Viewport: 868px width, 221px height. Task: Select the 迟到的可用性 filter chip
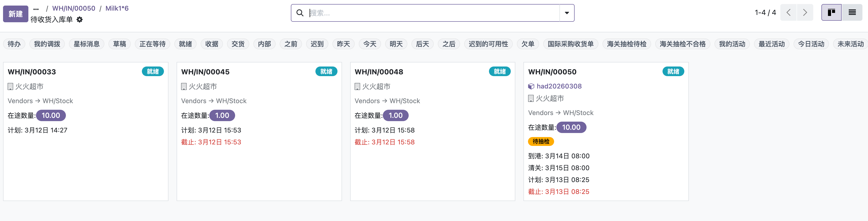click(x=488, y=44)
